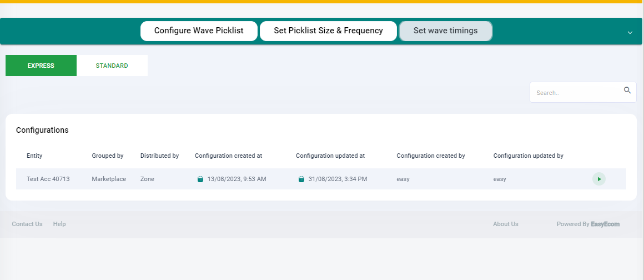Click calendar icon beside 13/08/2023 created date
The height and width of the screenshot is (280, 644).
pyautogui.click(x=200, y=179)
